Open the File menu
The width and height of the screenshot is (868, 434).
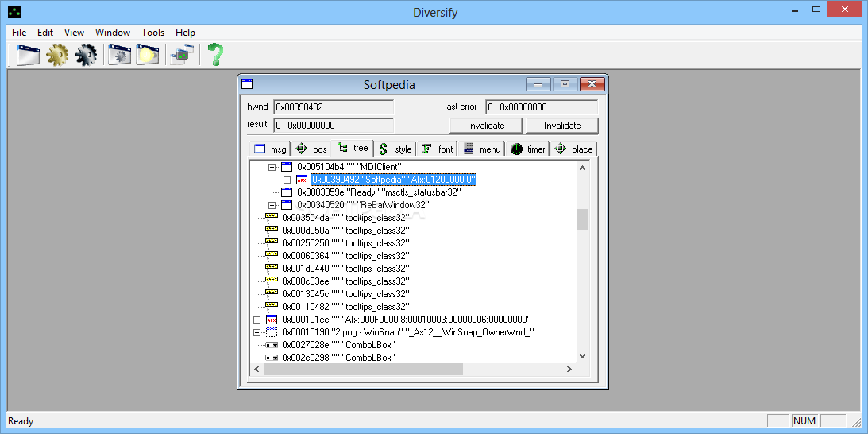(x=19, y=32)
